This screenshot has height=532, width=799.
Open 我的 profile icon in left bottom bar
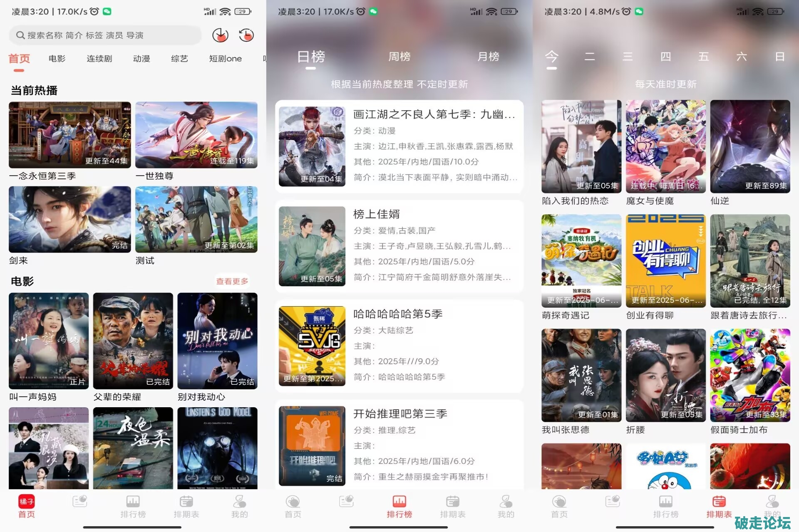[239, 502]
